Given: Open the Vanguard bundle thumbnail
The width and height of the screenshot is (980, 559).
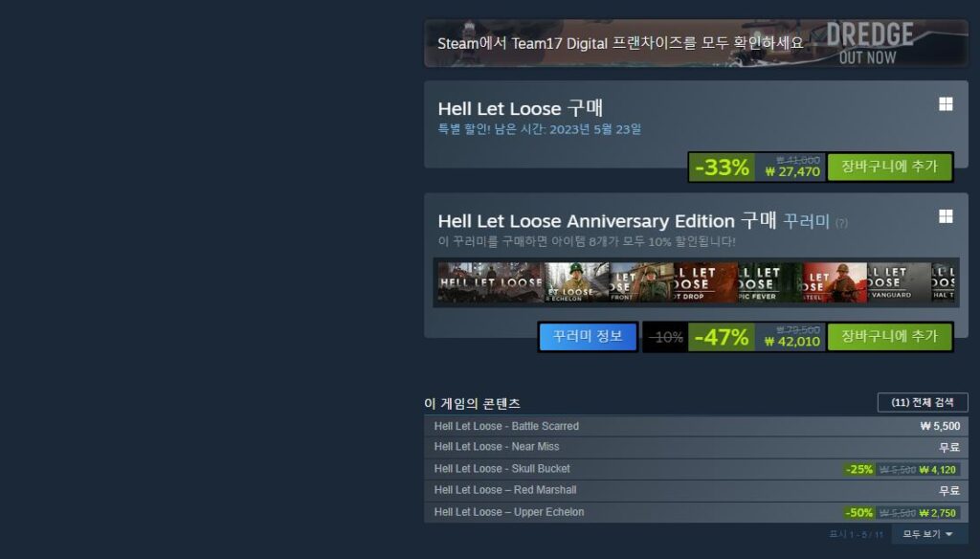Looking at the screenshot, I should [898, 282].
